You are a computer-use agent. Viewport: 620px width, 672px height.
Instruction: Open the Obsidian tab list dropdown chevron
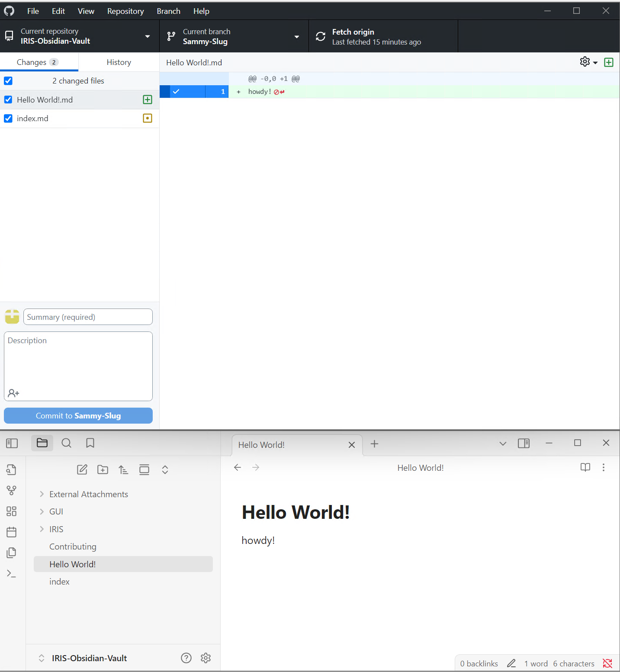[503, 444]
